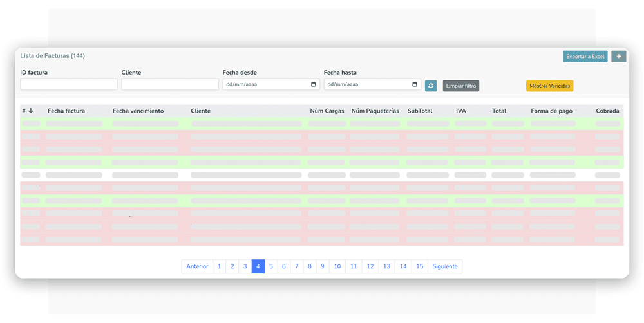This screenshot has height=323, width=644.
Task: Open calendar picker in Fecha hasta field
Action: tap(414, 84)
